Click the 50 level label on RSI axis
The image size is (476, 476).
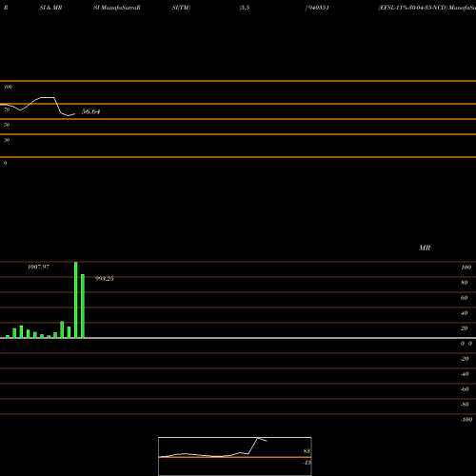click(7, 125)
